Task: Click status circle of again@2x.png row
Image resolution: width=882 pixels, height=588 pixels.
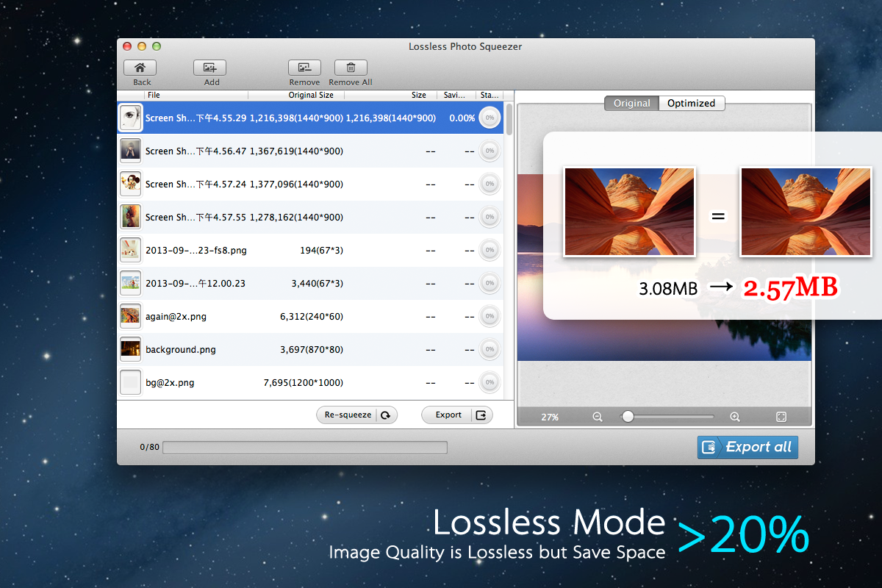Action: point(490,316)
